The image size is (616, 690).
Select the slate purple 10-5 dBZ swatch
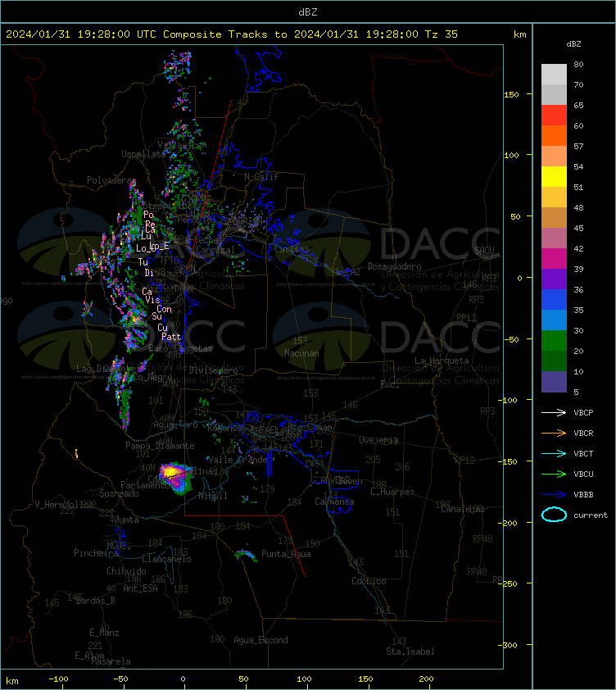[554, 382]
